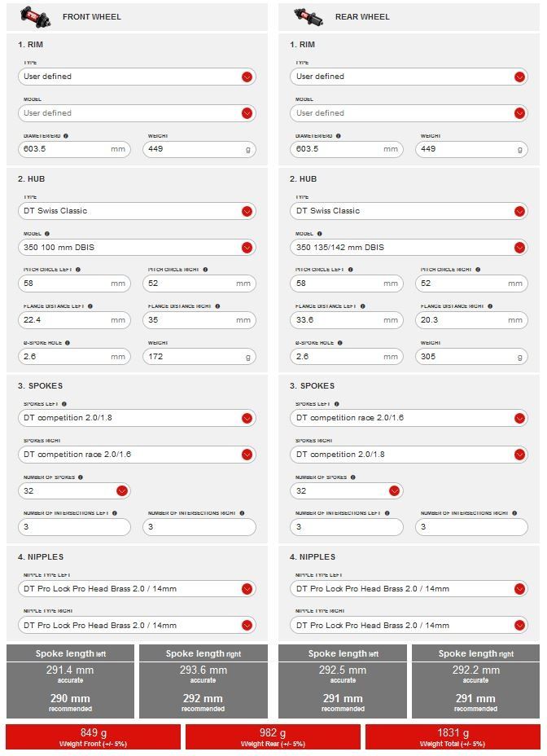547x756 pixels.
Task: Click the Weight Total result box
Action: 453,737
